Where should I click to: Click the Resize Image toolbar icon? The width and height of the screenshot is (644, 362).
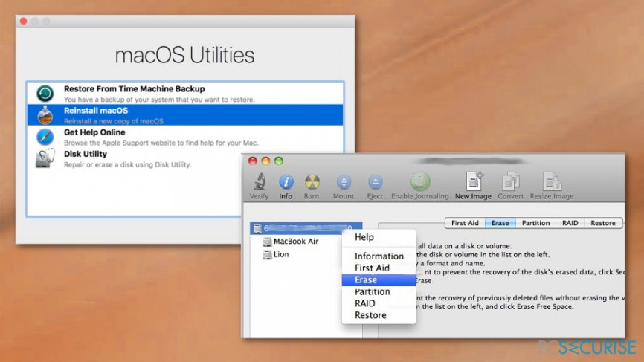pos(551,181)
